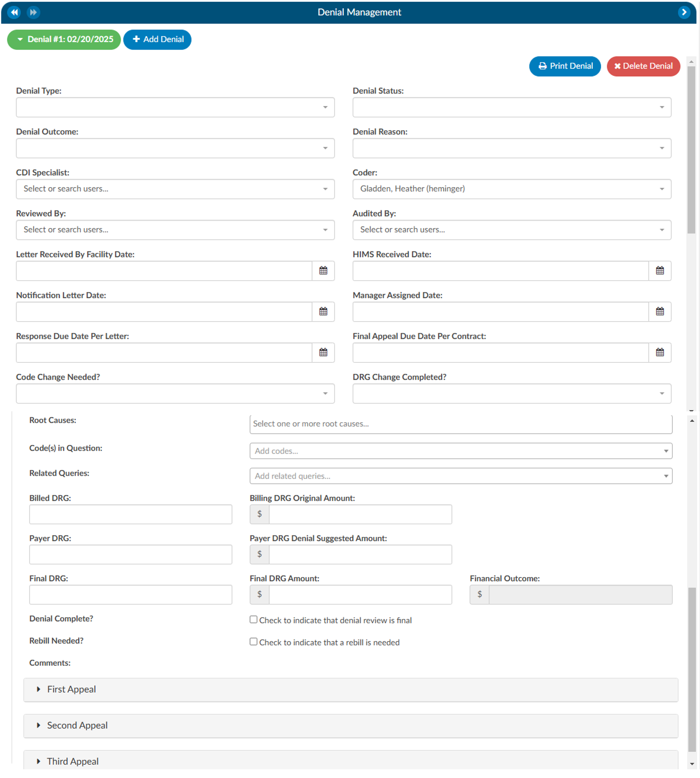This screenshot has height=778, width=700.
Task: Click the Manager Assigned Date text field
Action: click(x=501, y=311)
